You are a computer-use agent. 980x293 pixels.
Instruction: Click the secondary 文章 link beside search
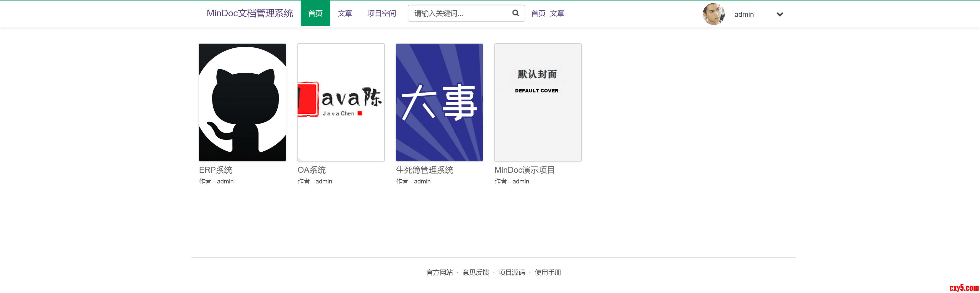557,14
